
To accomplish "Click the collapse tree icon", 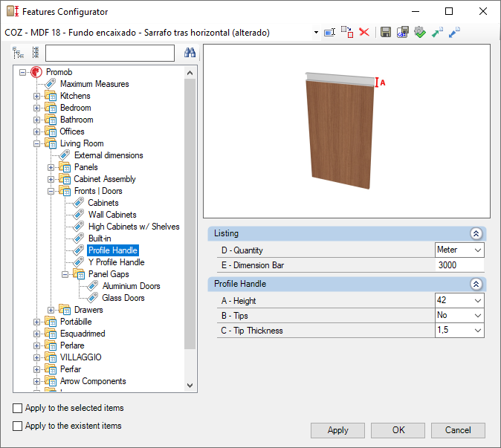I will click(x=36, y=53).
